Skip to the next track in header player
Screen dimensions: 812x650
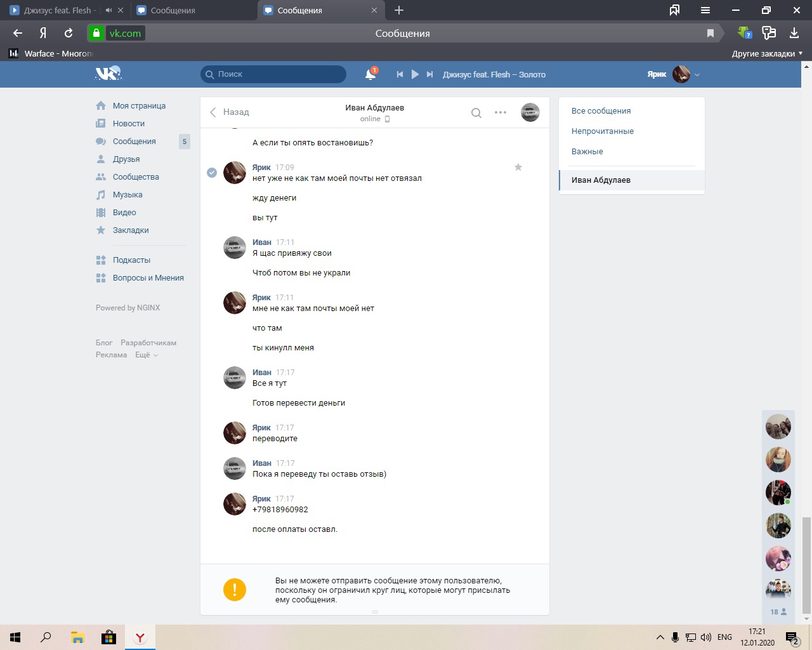(x=429, y=74)
